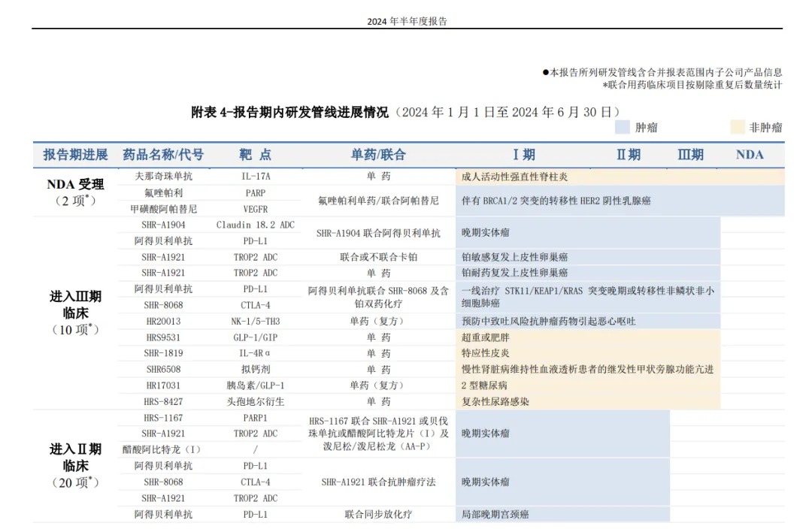Click the 单药/联合 column header
Screen dimensions: 812x532
pos(378,155)
